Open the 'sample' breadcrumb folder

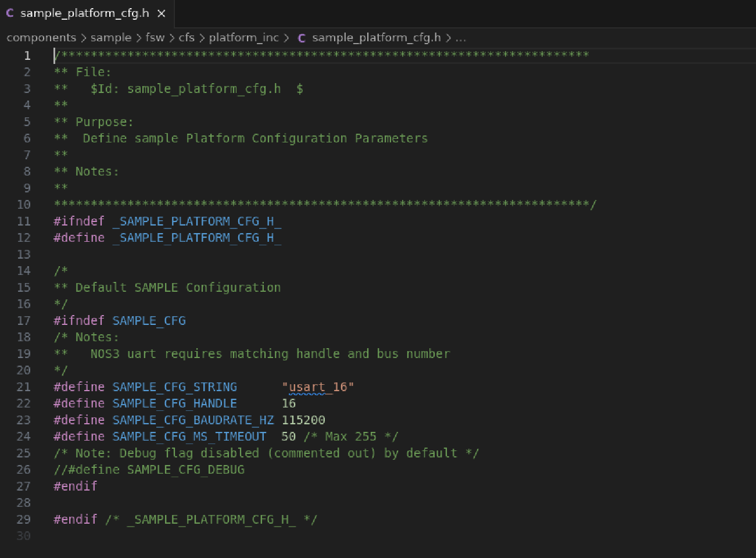click(x=110, y=38)
